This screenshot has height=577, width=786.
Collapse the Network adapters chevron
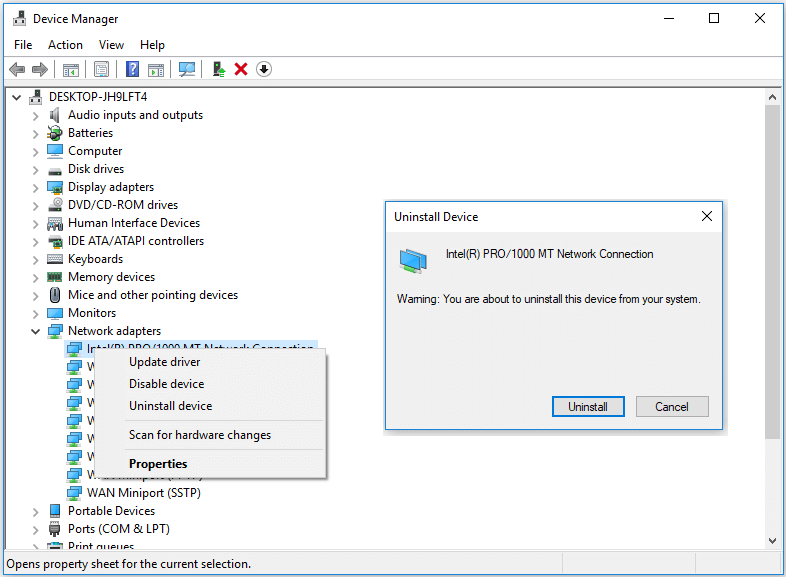[36, 331]
